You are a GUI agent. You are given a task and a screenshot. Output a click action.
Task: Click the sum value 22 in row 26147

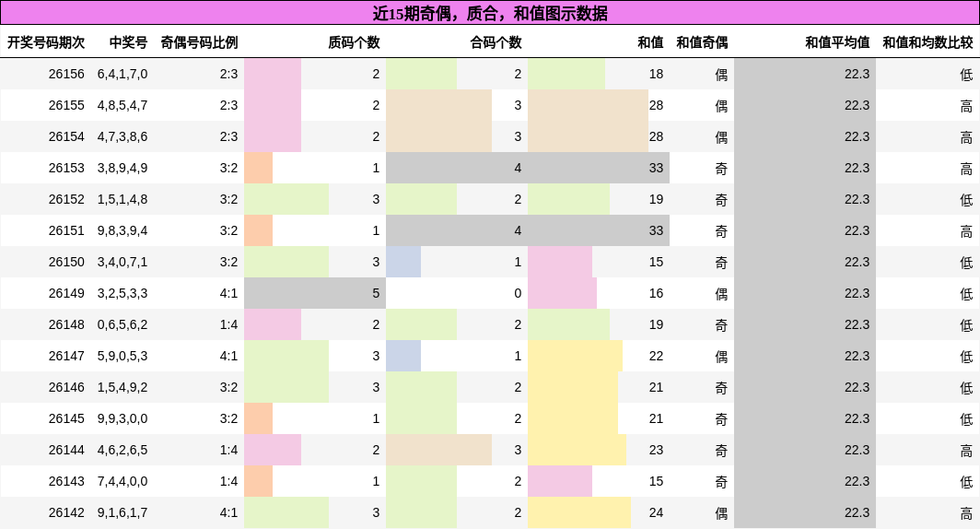pos(656,355)
